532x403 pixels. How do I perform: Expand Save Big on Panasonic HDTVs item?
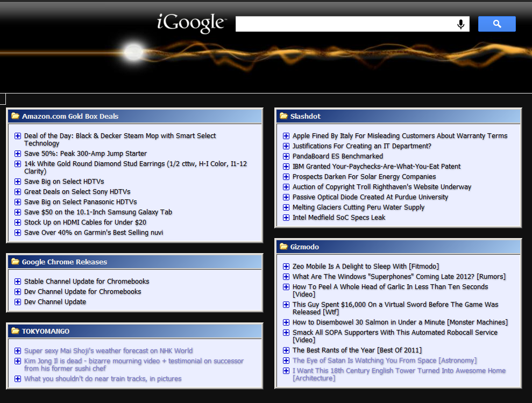click(x=18, y=202)
